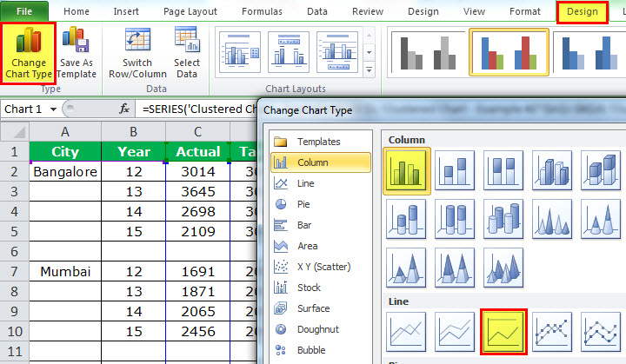Choose the second chart layout thumbnail
626x364 pixels.
[x=289, y=52]
